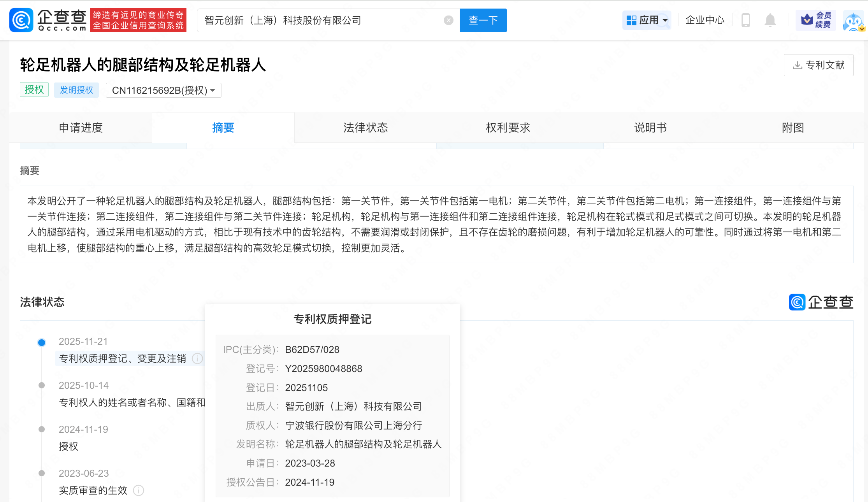
Task: Download via the 专利文献 button
Action: [819, 65]
